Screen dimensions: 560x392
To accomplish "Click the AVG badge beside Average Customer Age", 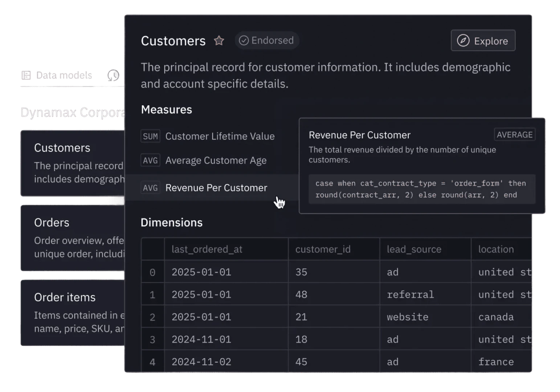I will [x=150, y=160].
